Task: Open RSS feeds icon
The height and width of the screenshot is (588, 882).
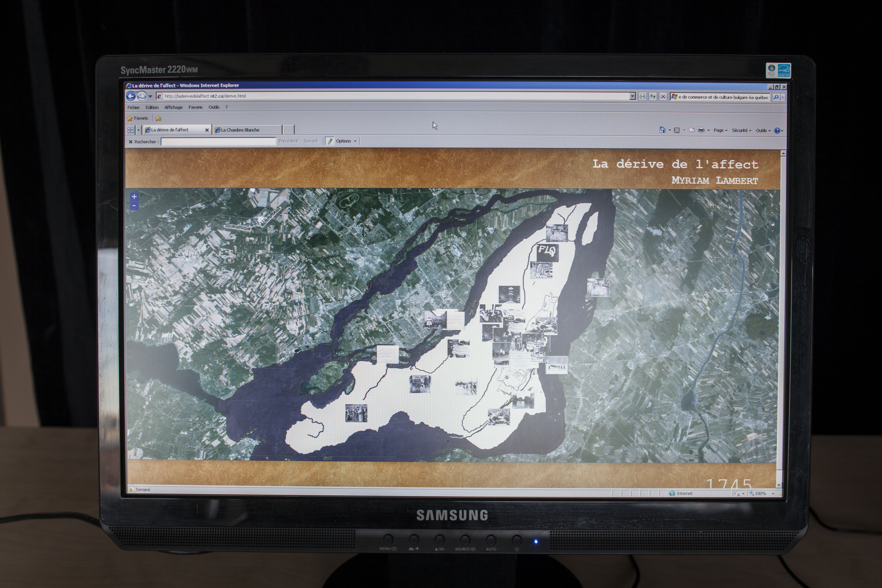Action: (x=677, y=131)
